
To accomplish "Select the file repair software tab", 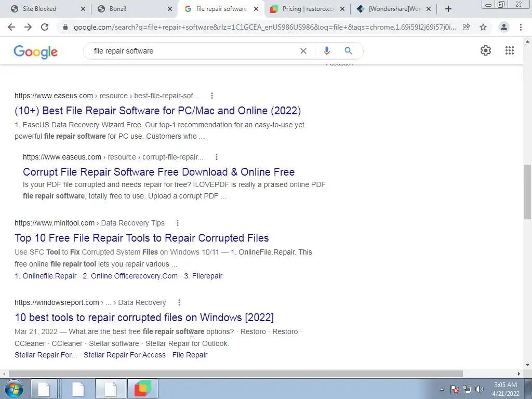I will (x=220, y=9).
